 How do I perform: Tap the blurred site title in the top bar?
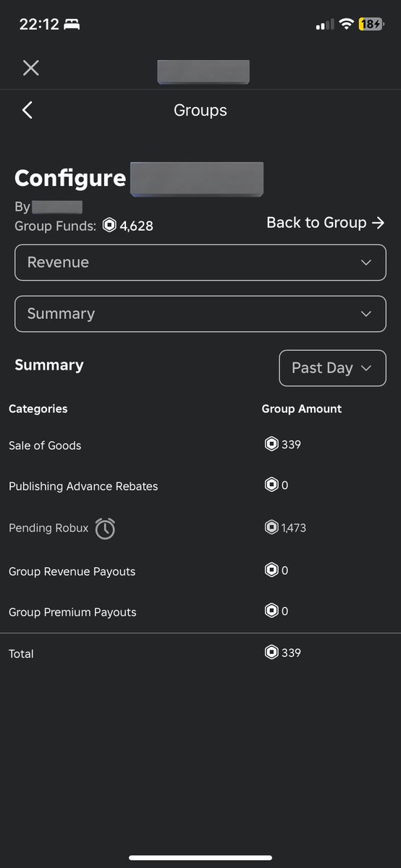click(203, 72)
